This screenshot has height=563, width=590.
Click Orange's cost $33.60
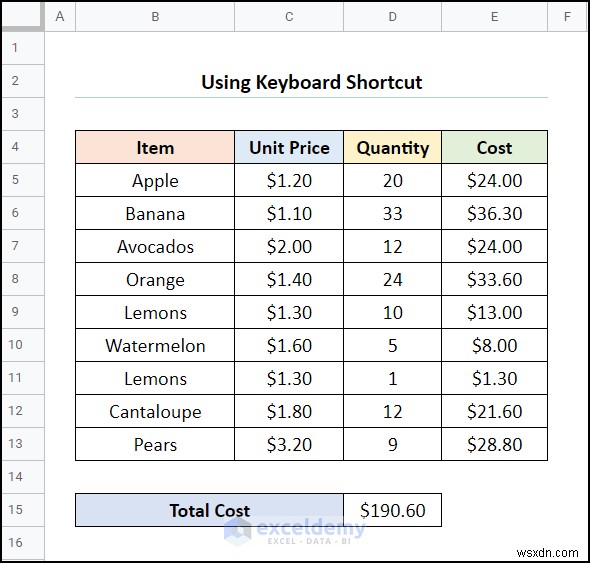pyautogui.click(x=494, y=279)
